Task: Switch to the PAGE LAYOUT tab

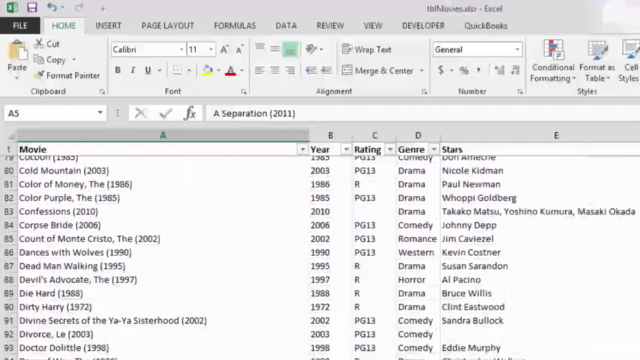Action: 167,26
